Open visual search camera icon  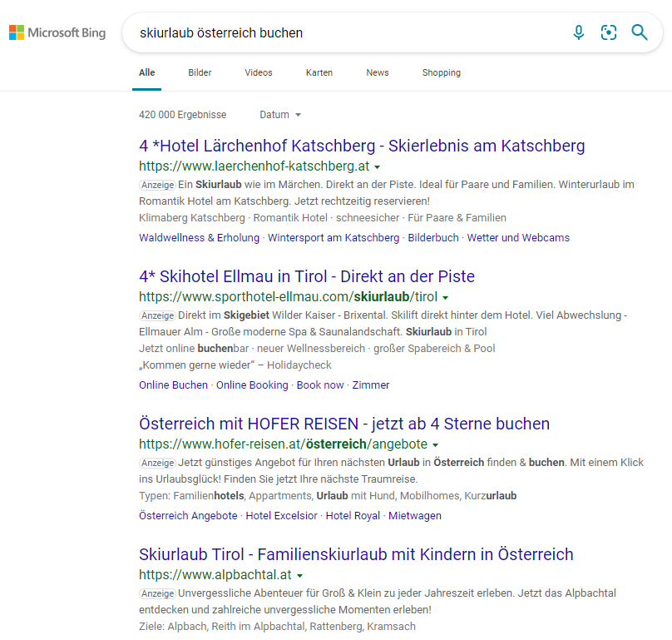click(609, 32)
